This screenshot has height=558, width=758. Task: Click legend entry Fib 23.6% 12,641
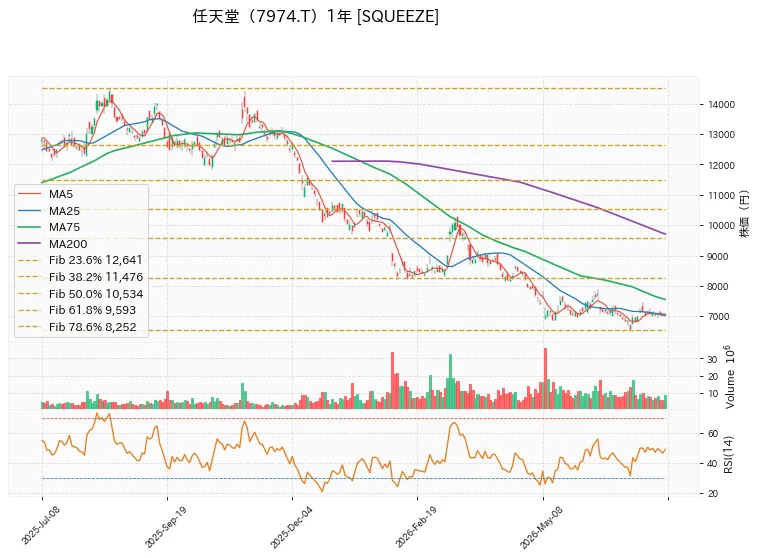tap(80, 260)
